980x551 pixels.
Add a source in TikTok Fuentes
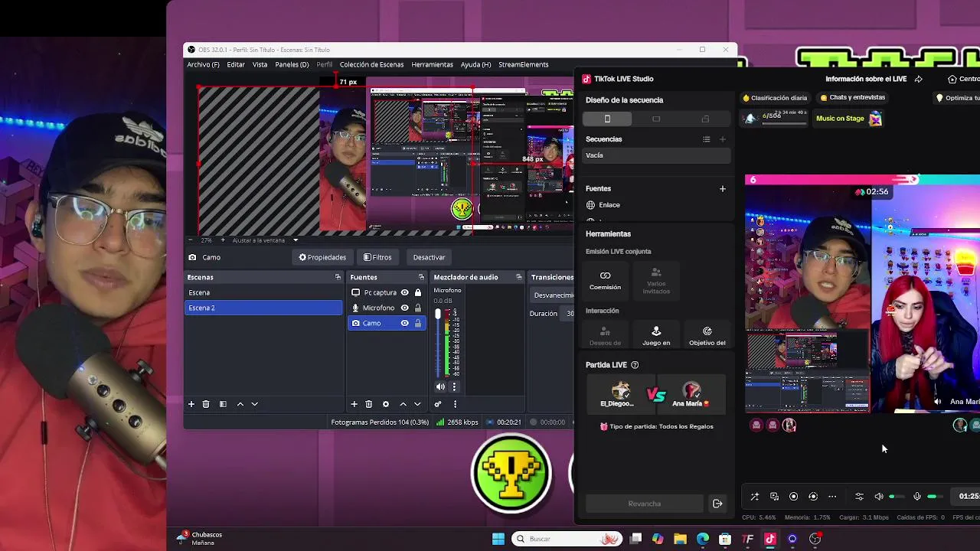pos(722,188)
